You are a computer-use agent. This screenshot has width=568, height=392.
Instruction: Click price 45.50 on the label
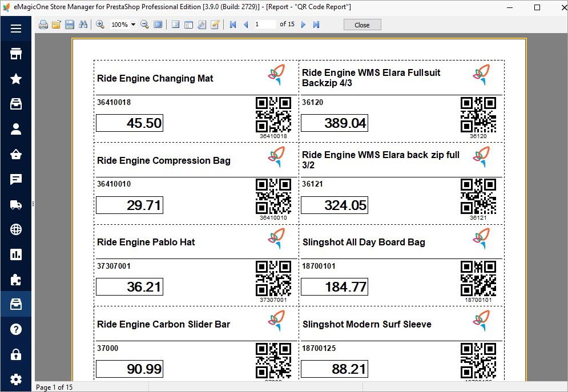(144, 123)
